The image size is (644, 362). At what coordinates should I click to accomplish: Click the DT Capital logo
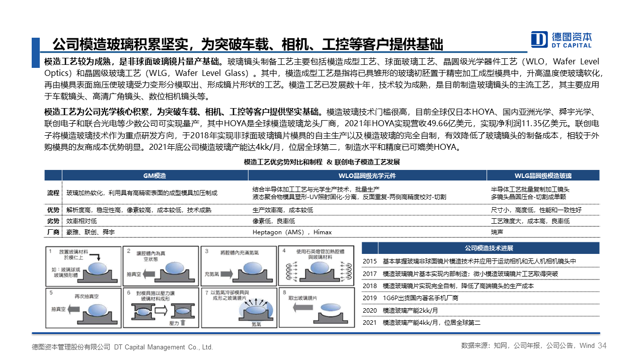(x=561, y=39)
